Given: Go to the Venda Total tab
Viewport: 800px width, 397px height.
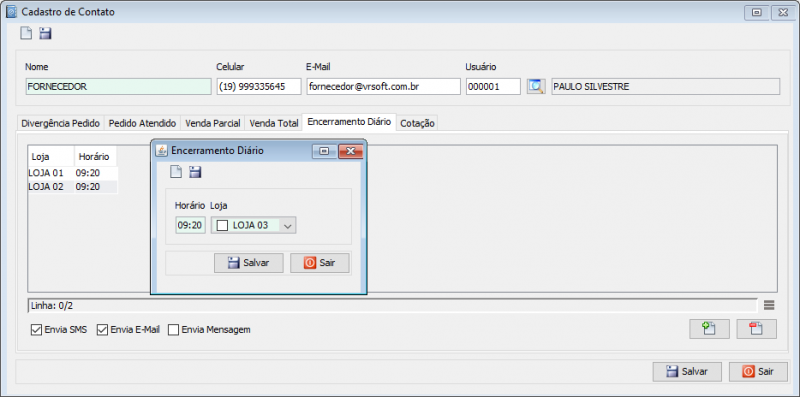Looking at the screenshot, I should click(x=273, y=123).
